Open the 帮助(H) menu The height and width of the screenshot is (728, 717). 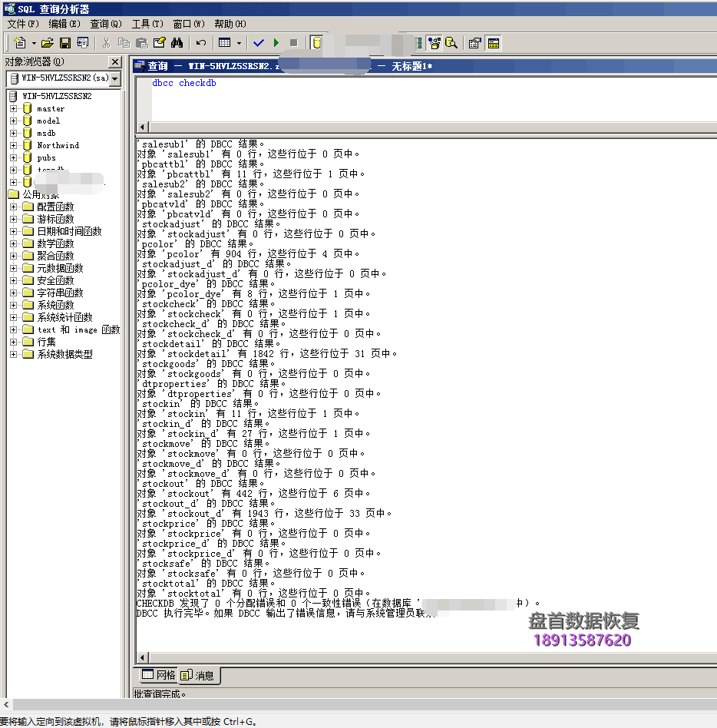tap(230, 24)
